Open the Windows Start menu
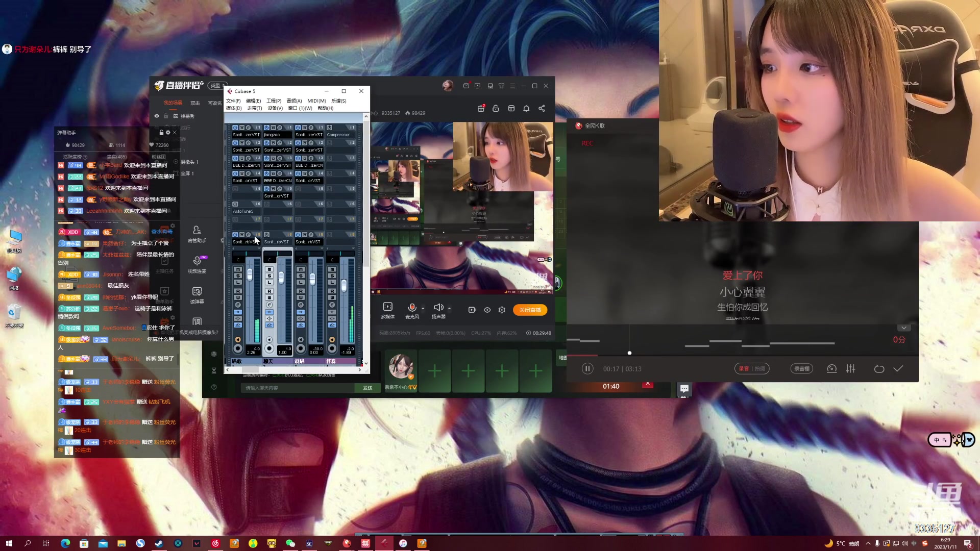The height and width of the screenshot is (551, 980). pyautogui.click(x=9, y=543)
